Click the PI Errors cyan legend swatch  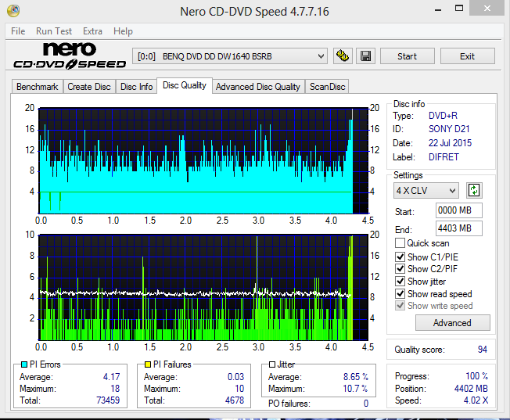[x=24, y=364]
